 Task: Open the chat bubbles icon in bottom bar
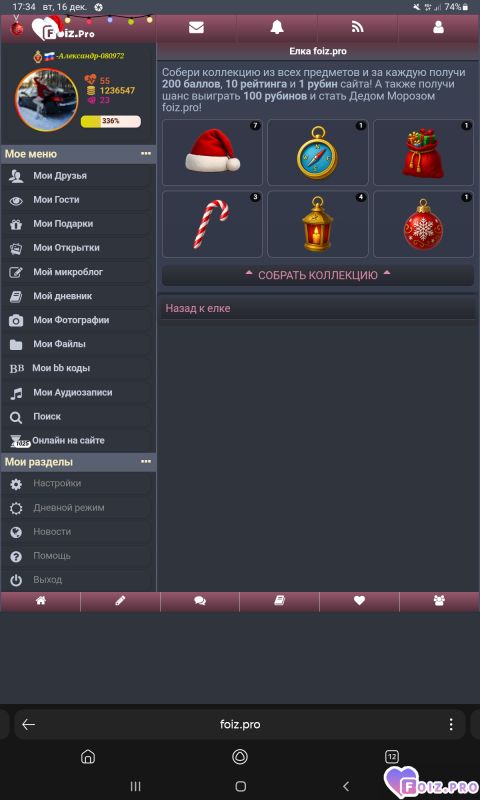click(200, 601)
